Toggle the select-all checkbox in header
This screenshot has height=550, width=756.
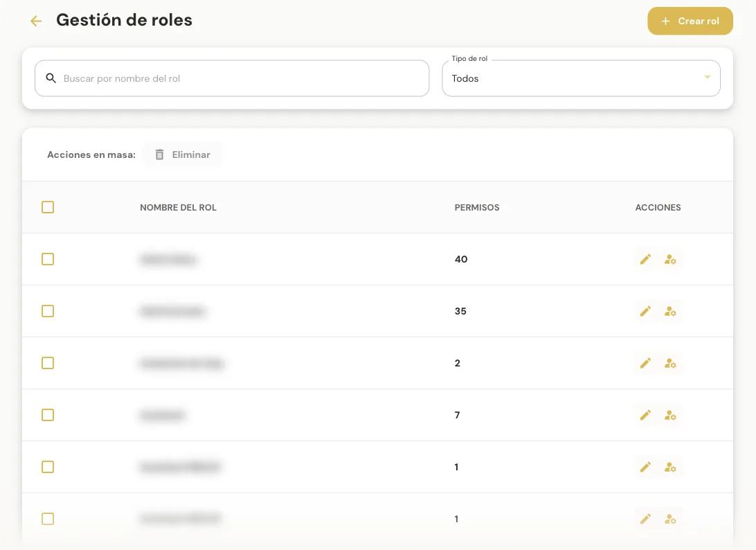[x=48, y=207]
